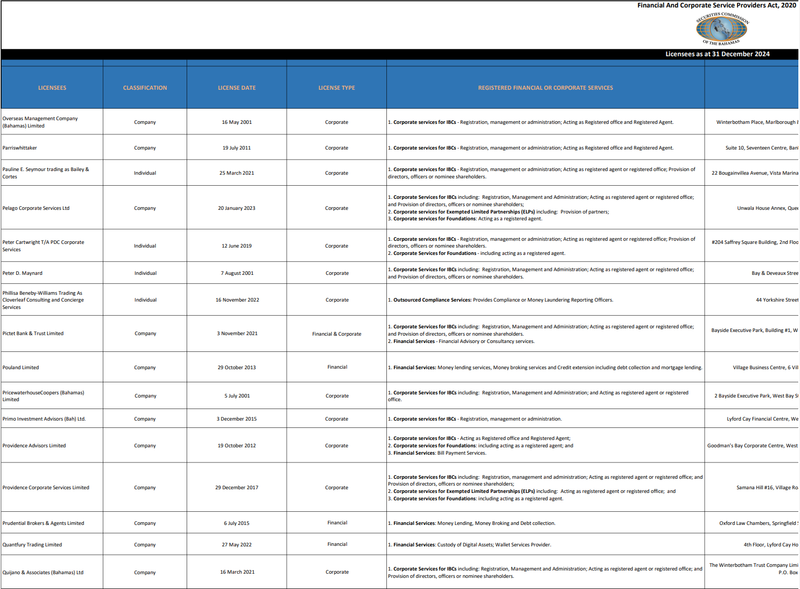This screenshot has width=800, height=589.
Task: Click the license date '3 December 2015'
Action: (237, 419)
